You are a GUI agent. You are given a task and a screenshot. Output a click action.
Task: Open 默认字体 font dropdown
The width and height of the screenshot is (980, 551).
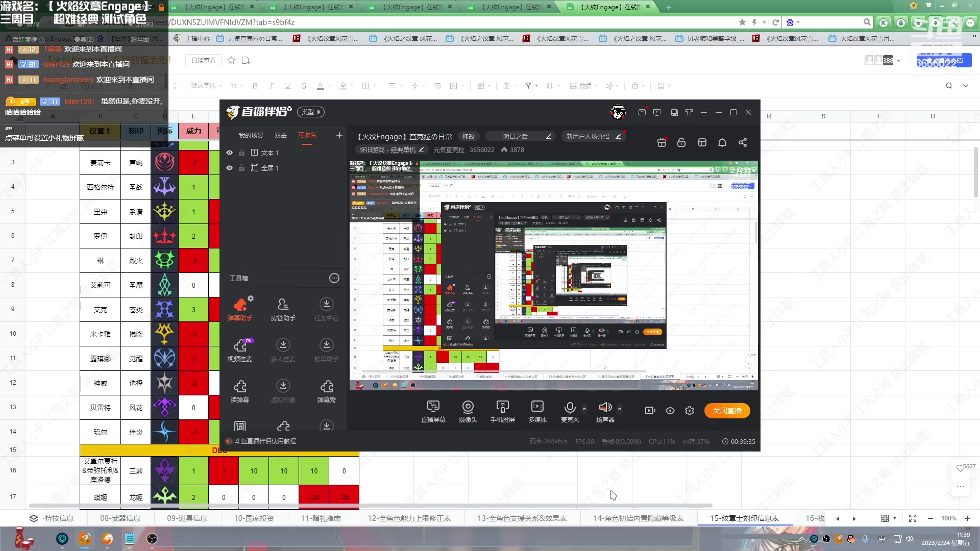click(x=206, y=86)
